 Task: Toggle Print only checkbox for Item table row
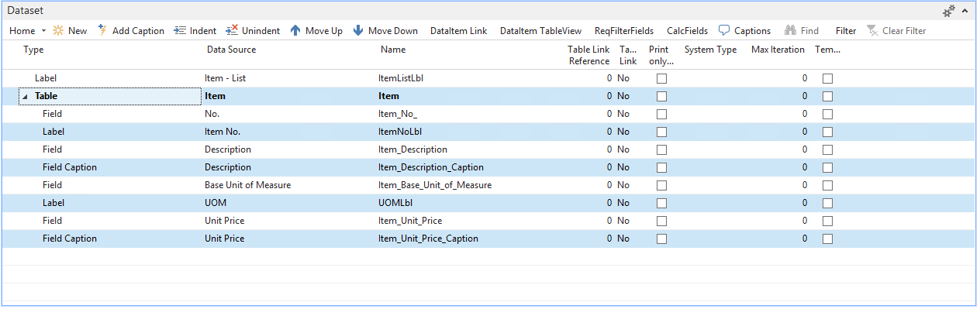point(661,96)
